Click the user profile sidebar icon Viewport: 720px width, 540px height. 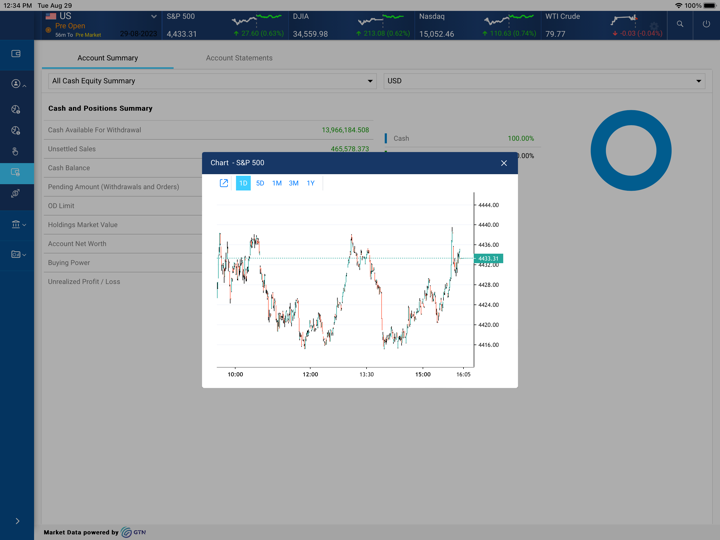coord(16,84)
